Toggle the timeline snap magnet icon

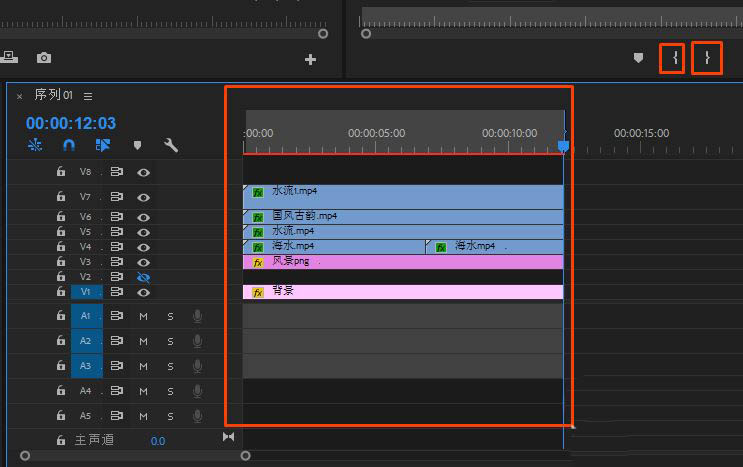[x=69, y=145]
